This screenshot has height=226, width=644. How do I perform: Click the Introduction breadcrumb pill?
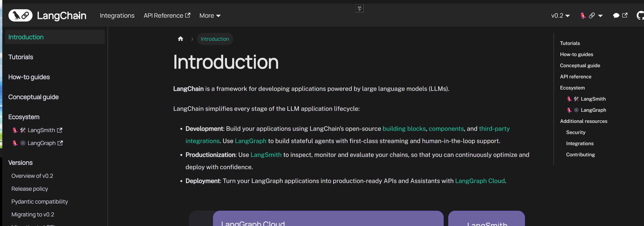click(x=215, y=39)
